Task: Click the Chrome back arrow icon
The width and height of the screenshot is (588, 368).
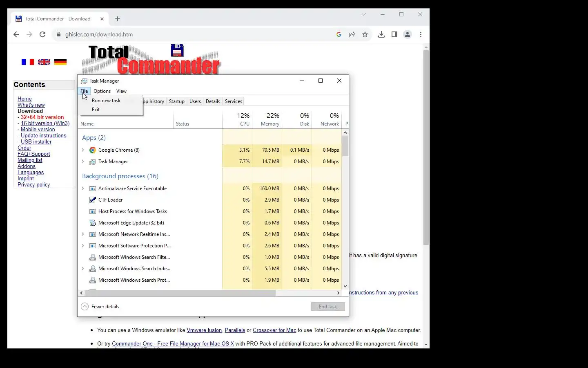Action: pos(16,34)
